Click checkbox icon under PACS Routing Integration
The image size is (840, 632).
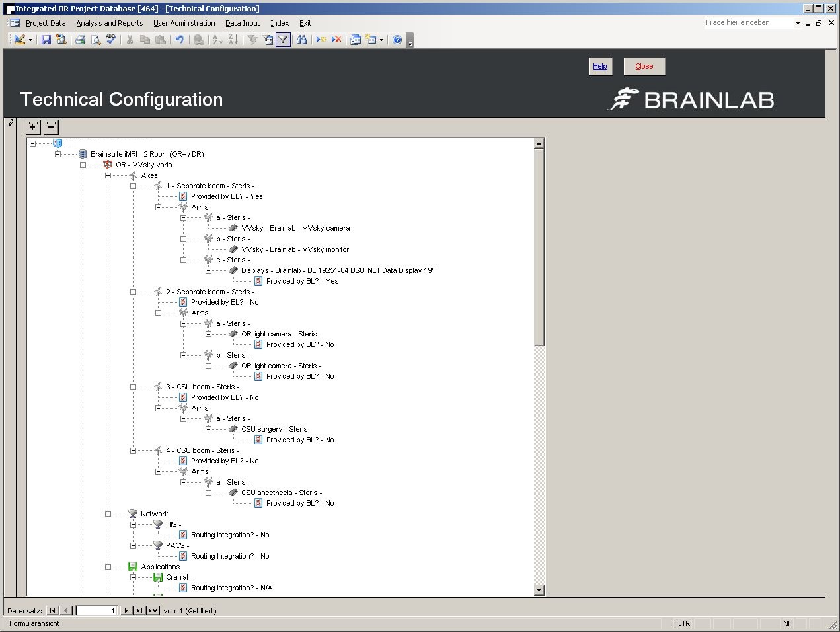coord(183,556)
